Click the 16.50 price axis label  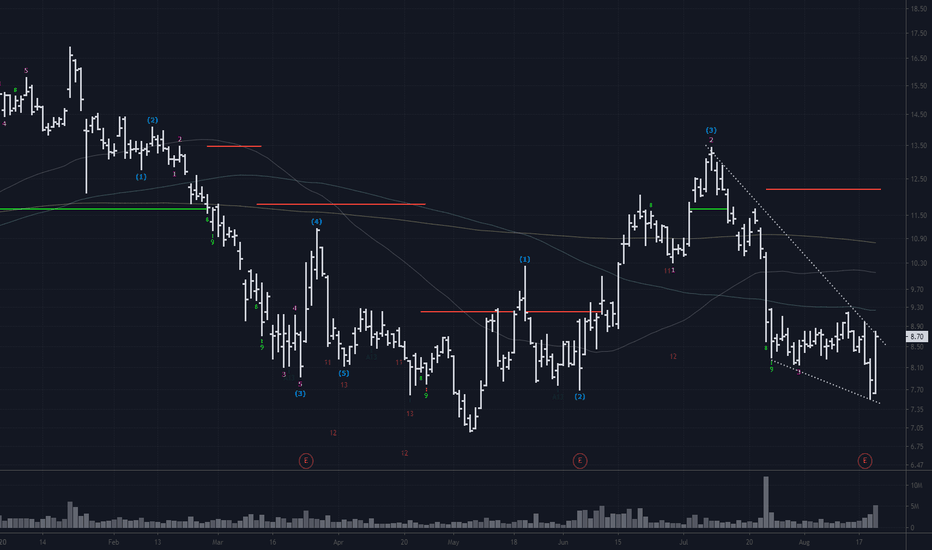pos(918,58)
